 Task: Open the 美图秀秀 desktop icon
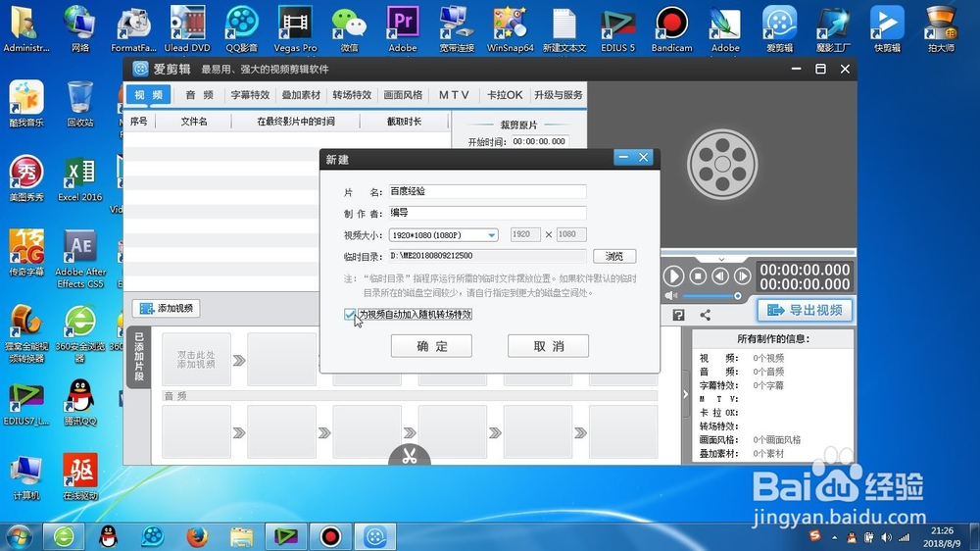point(26,178)
